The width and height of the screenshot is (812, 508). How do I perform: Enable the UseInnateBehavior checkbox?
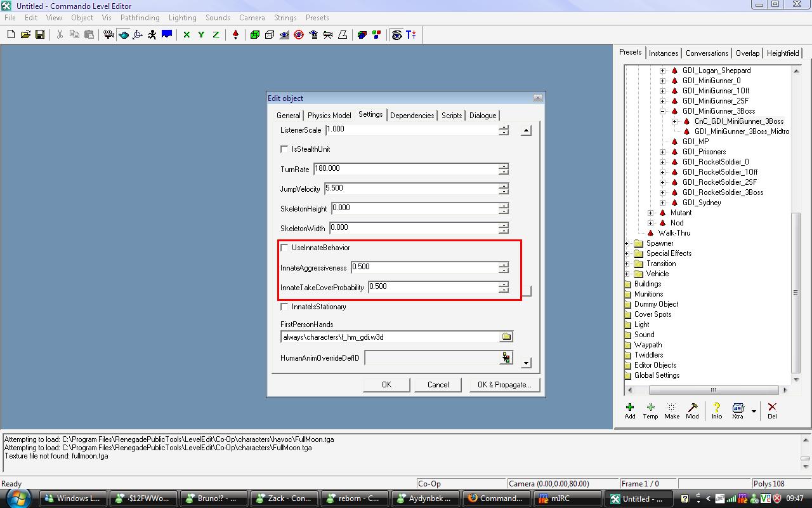pyautogui.click(x=285, y=248)
